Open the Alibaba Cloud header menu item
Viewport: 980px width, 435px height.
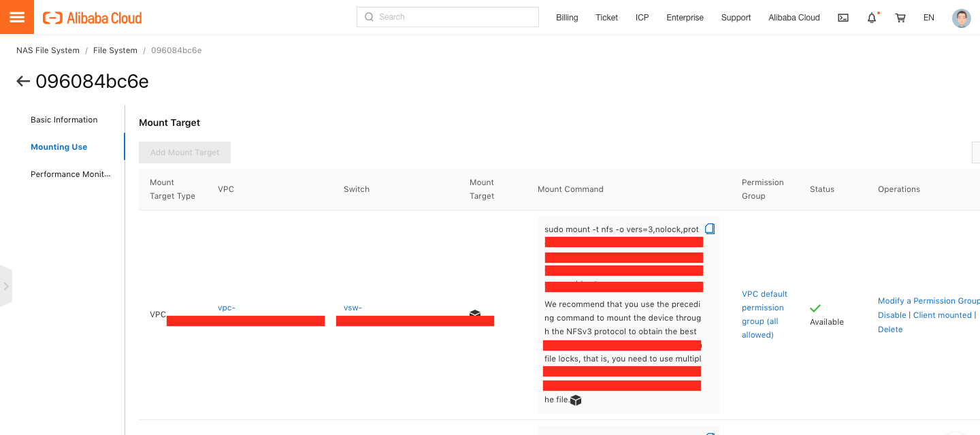coord(794,18)
